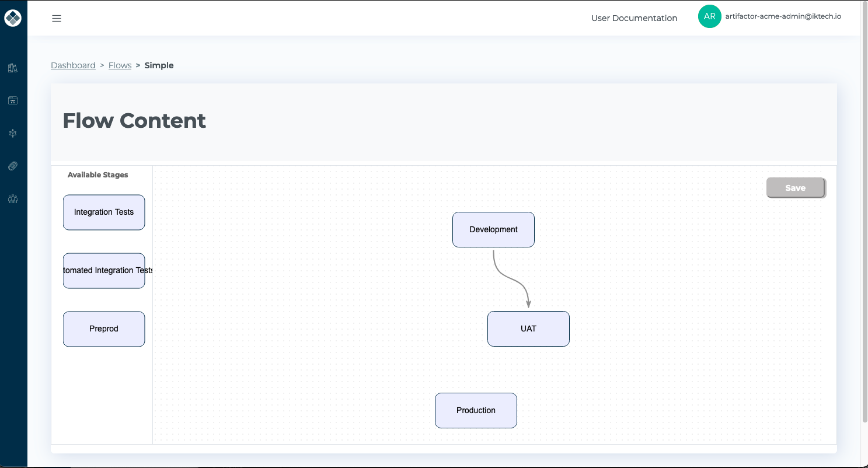
Task: Click the Automated Integration Tests stage
Action: point(103,270)
